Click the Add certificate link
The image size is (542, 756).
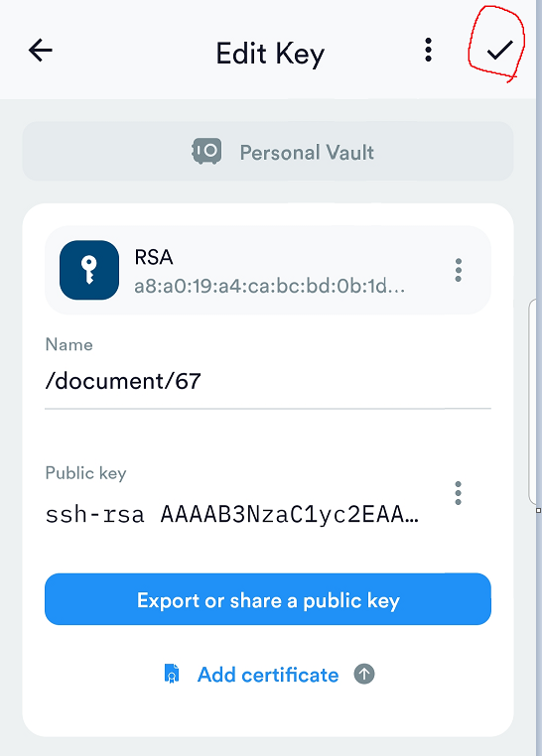point(268,675)
